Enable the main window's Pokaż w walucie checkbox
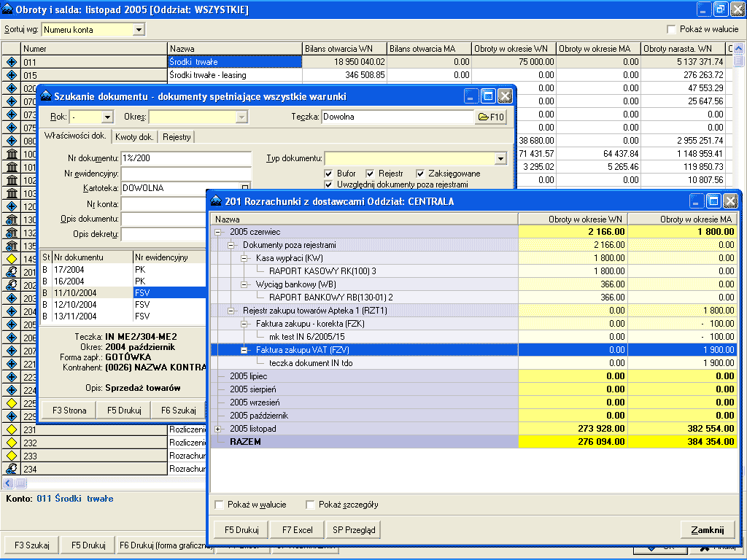The width and height of the screenshot is (747, 560). pyautogui.click(x=672, y=29)
